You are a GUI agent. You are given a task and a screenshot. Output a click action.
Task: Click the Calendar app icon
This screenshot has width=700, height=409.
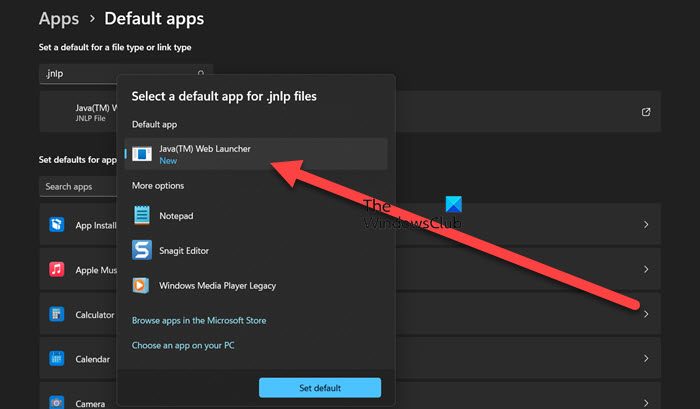coord(57,359)
